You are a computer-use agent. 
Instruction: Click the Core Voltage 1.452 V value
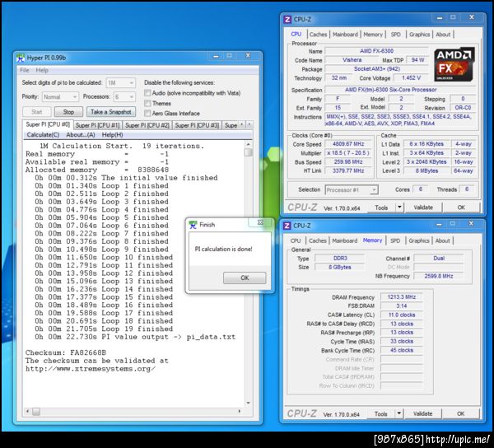[411, 77]
